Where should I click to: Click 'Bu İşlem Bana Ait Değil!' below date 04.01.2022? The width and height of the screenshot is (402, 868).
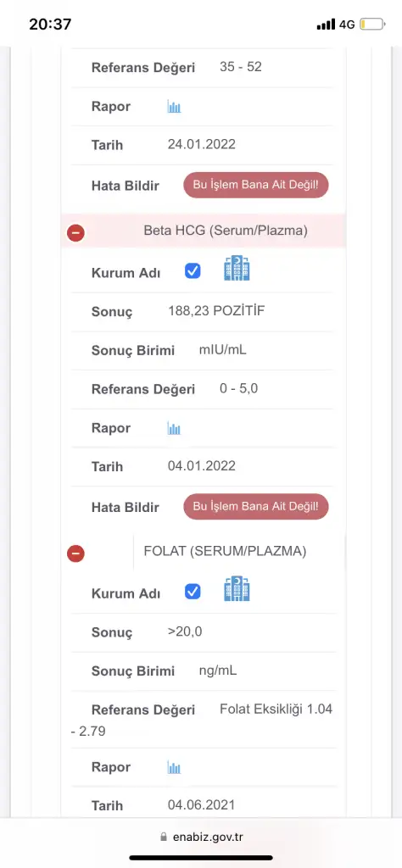click(x=256, y=507)
